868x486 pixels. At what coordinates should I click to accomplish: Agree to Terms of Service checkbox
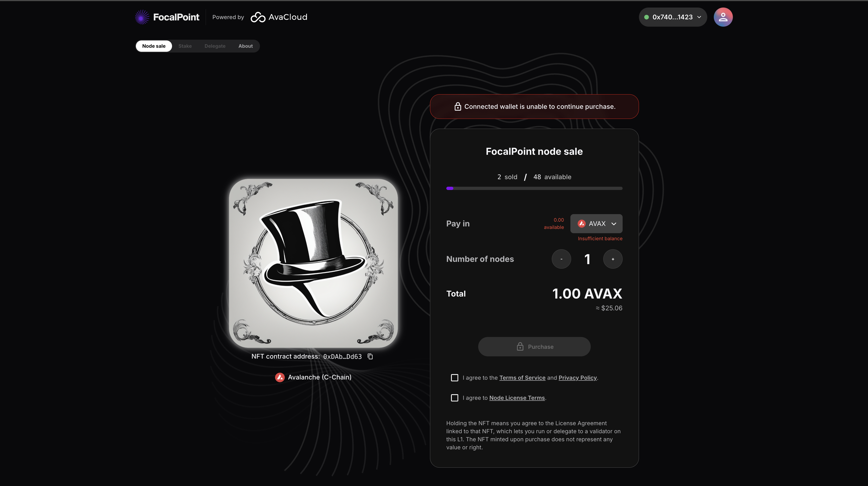pos(455,378)
